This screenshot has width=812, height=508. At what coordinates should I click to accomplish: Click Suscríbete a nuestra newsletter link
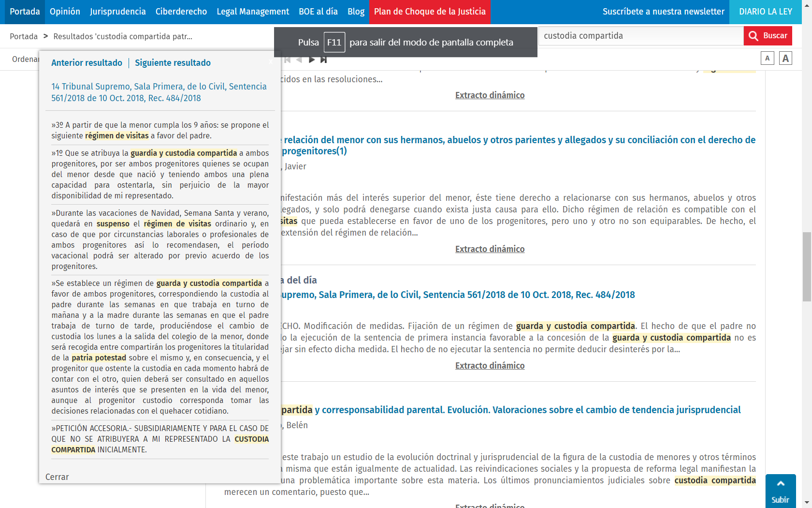tap(663, 12)
